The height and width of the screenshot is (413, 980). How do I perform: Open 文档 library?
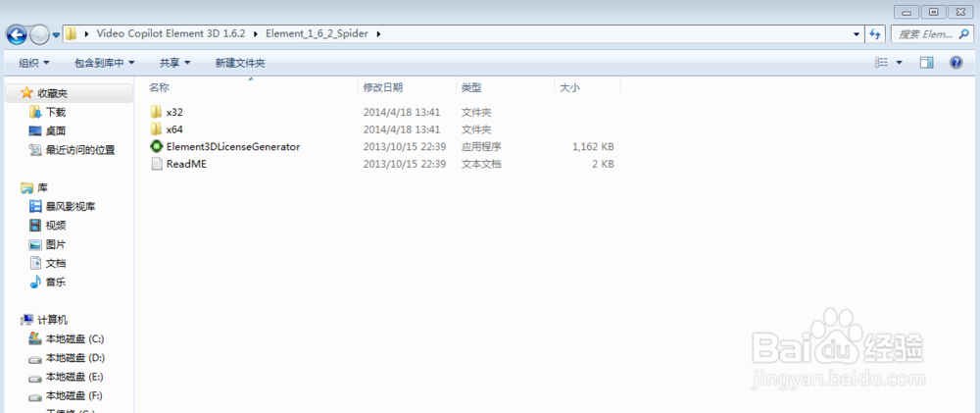[x=56, y=264]
